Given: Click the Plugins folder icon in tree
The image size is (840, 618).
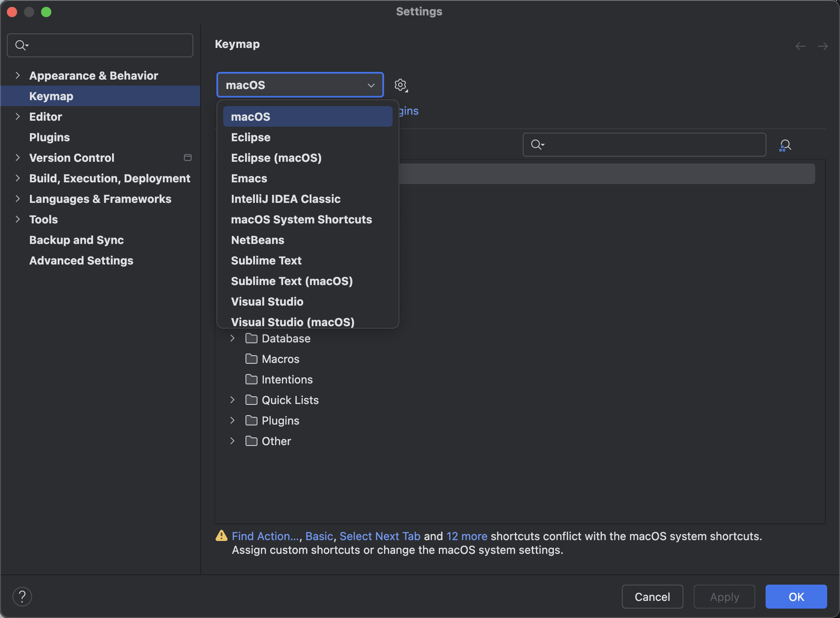Looking at the screenshot, I should pyautogui.click(x=251, y=421).
